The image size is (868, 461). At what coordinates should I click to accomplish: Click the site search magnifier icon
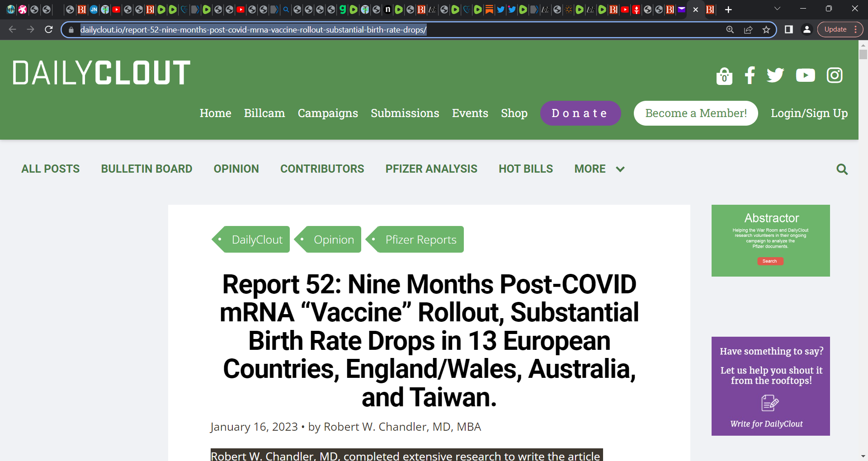(842, 169)
